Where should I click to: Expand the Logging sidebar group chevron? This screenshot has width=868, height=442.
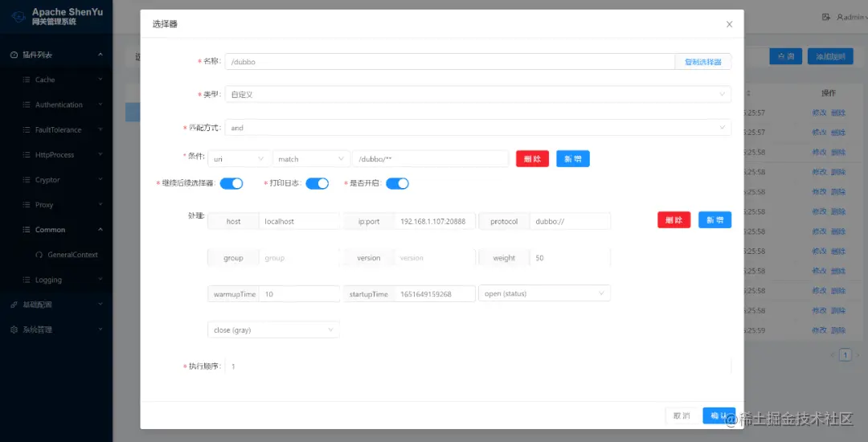[100, 280]
